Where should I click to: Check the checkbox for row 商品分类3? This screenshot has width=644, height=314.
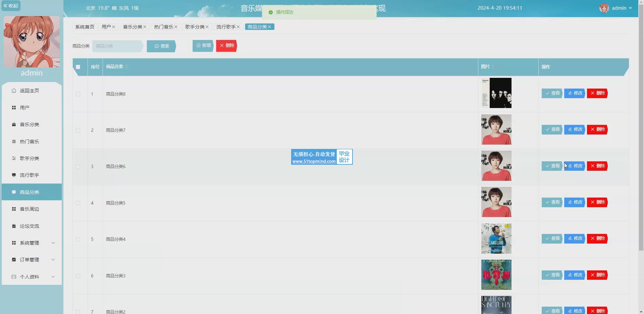78,276
